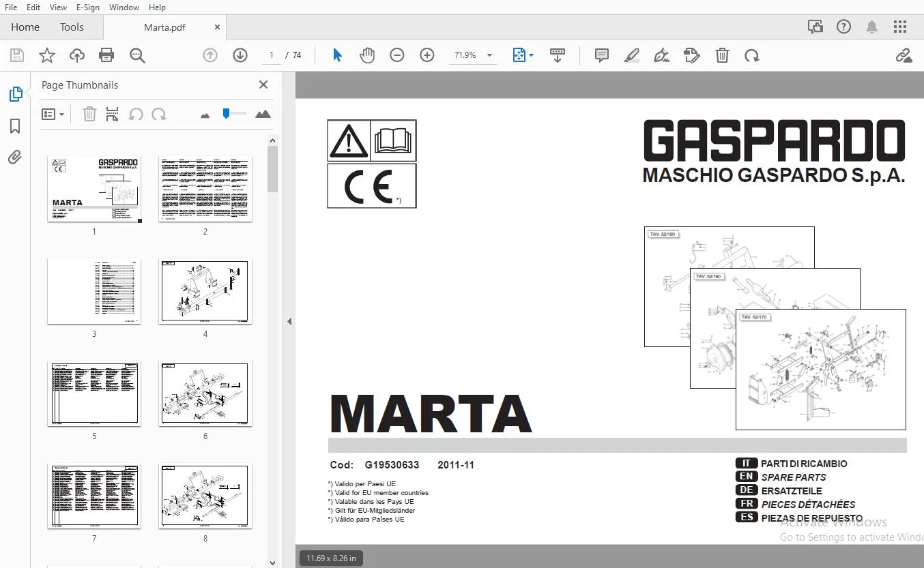Choose the selection arrow tool
924x568 pixels.
click(337, 55)
